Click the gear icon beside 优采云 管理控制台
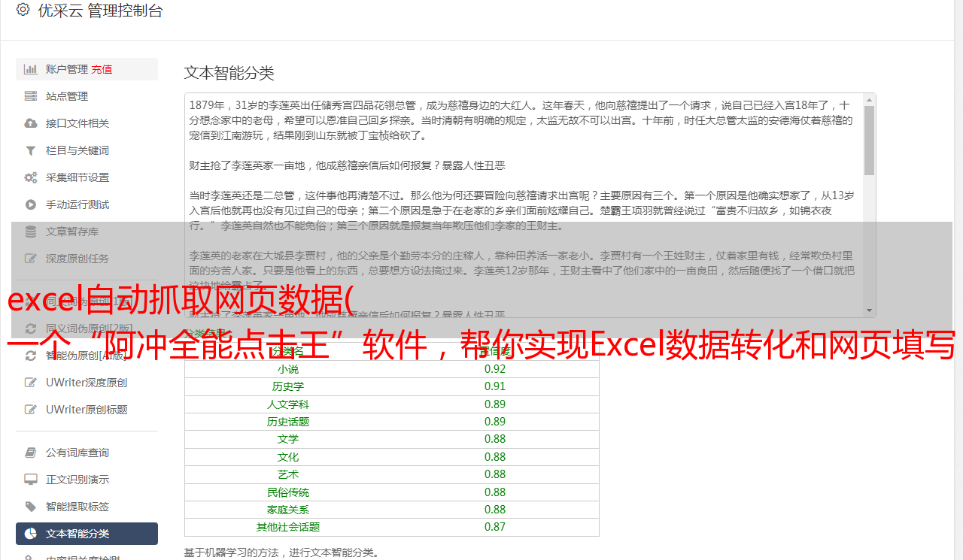The width and height of the screenshot is (963, 560). point(23,11)
